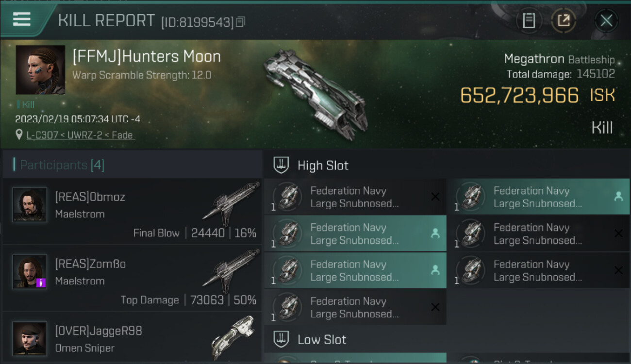Share the kill report
Screen dimensions: 631x364
[x=563, y=21]
